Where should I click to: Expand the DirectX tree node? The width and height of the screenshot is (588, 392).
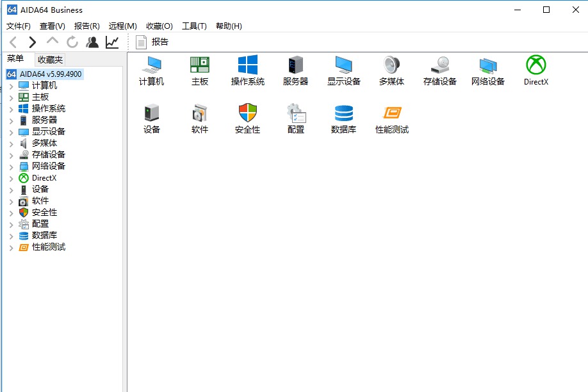[x=12, y=179]
